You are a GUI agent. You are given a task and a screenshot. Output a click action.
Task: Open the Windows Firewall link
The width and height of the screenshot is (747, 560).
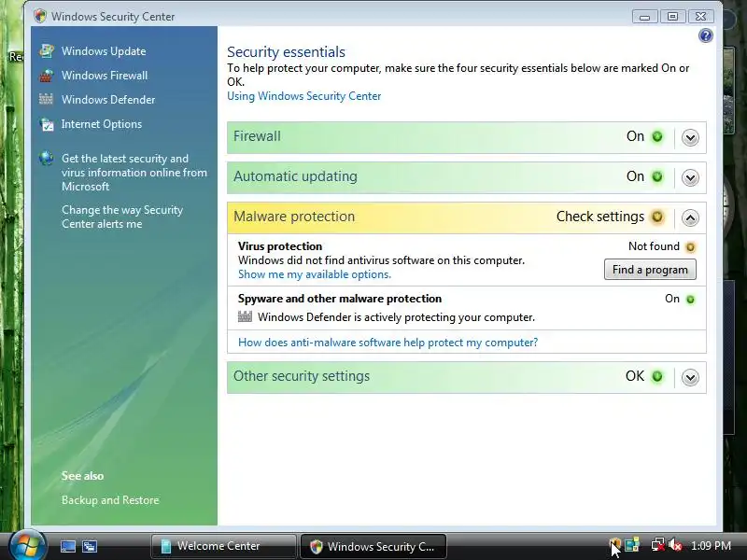pyautogui.click(x=105, y=76)
